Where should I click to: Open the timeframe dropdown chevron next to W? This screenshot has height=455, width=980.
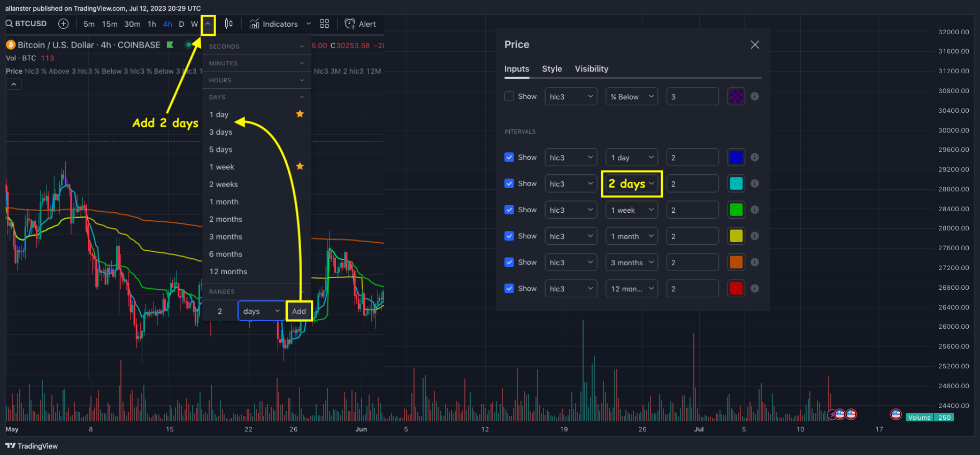pos(208,24)
